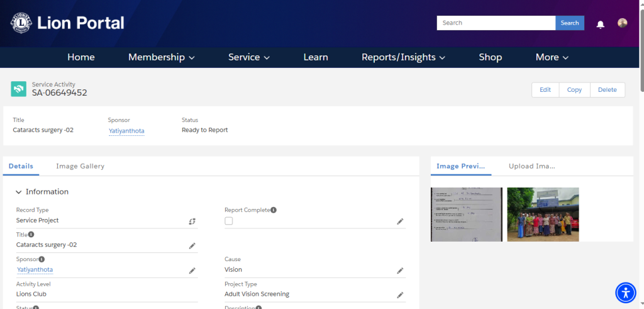The height and width of the screenshot is (309, 644).
Task: Expand the More menu
Action: pyautogui.click(x=552, y=57)
